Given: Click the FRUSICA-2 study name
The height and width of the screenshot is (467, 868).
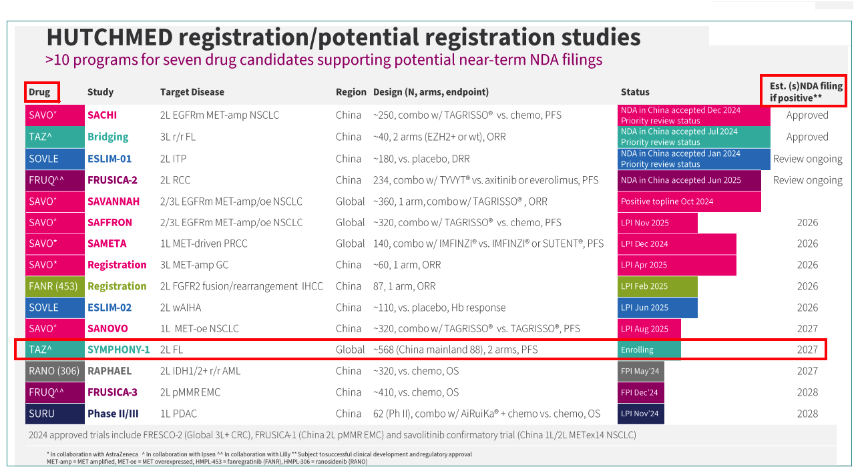Looking at the screenshot, I should pyautogui.click(x=114, y=180).
